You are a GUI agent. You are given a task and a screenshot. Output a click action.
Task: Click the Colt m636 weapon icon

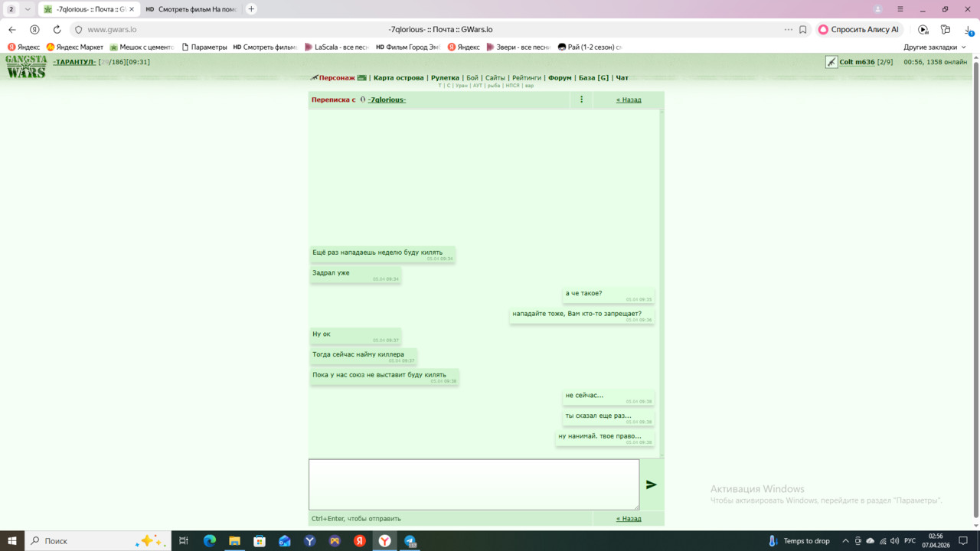(x=831, y=62)
